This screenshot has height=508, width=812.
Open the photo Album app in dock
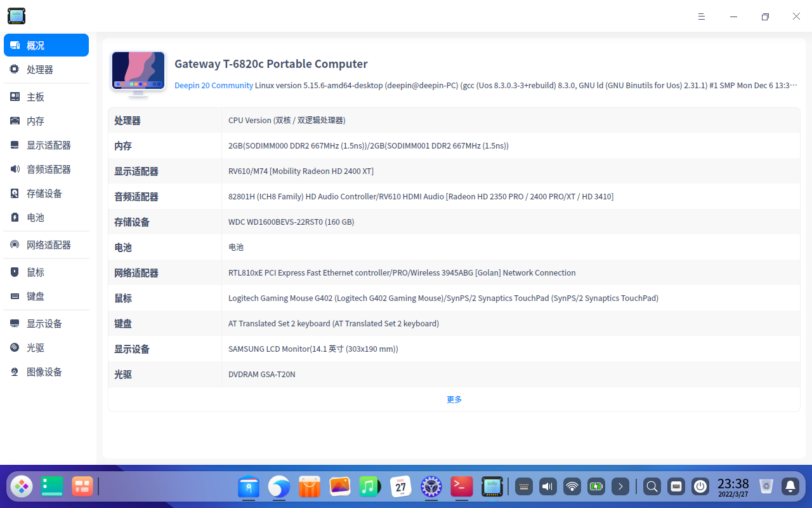[x=340, y=486]
